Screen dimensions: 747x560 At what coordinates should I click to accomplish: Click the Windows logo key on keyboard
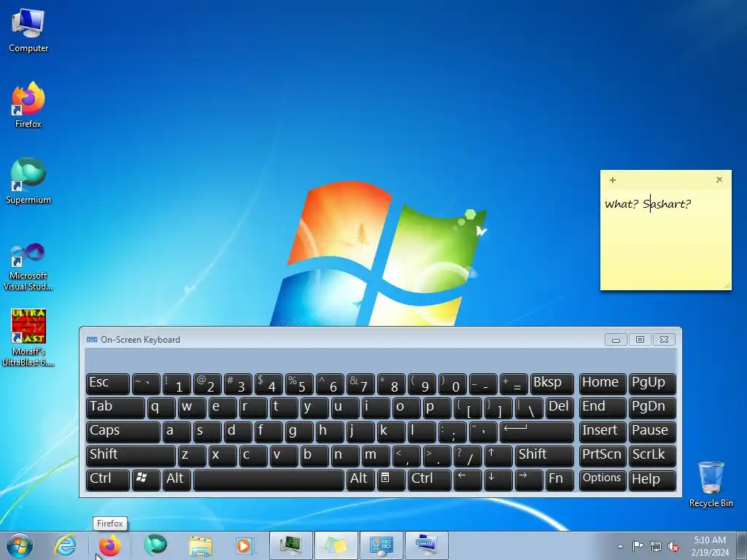(x=146, y=480)
